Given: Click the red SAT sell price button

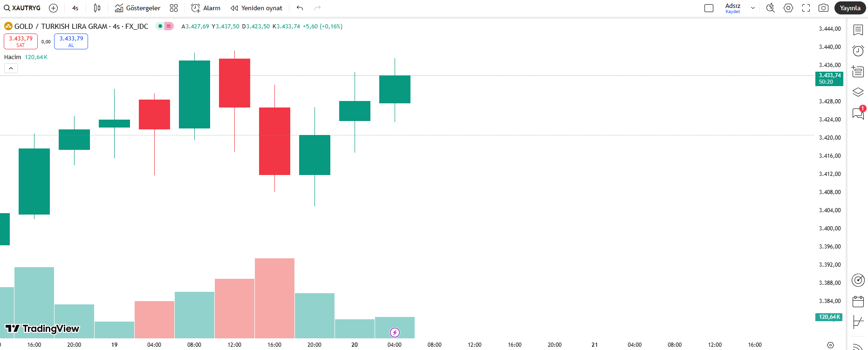Looking at the screenshot, I should [x=21, y=41].
